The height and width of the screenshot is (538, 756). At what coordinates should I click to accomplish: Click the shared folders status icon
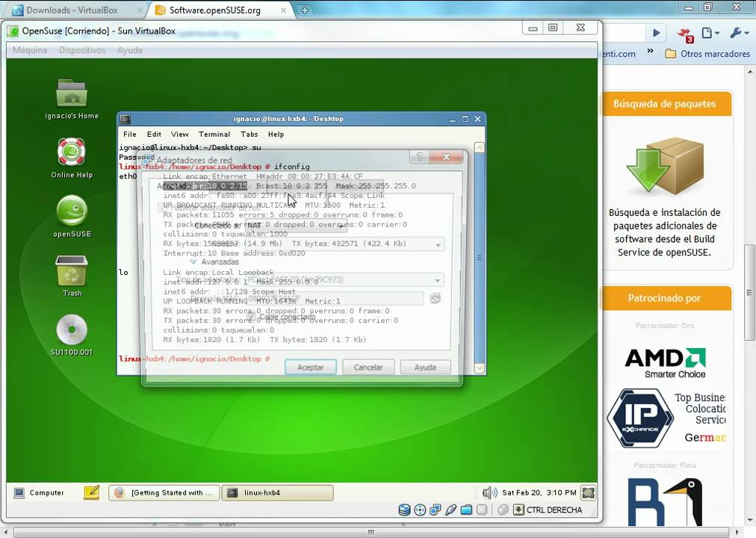pyautogui.click(x=466, y=510)
